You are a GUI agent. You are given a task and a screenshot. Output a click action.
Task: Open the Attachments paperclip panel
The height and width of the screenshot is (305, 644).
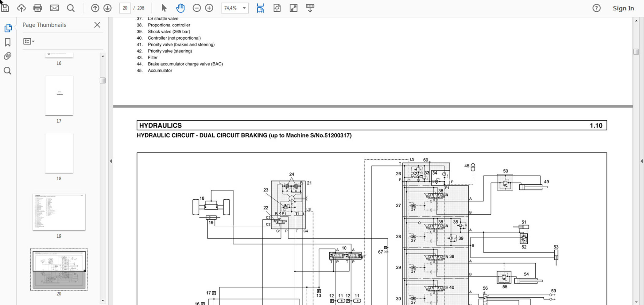tap(8, 56)
